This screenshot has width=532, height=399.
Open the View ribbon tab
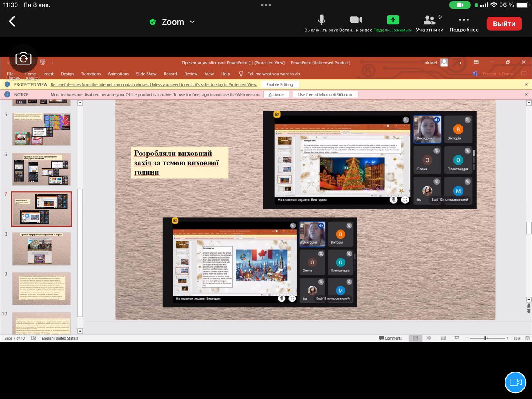coord(209,74)
